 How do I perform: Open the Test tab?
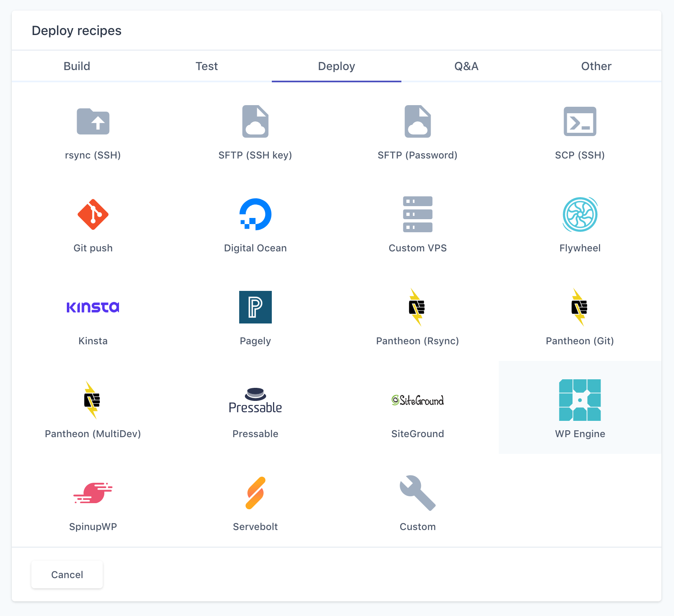(207, 66)
